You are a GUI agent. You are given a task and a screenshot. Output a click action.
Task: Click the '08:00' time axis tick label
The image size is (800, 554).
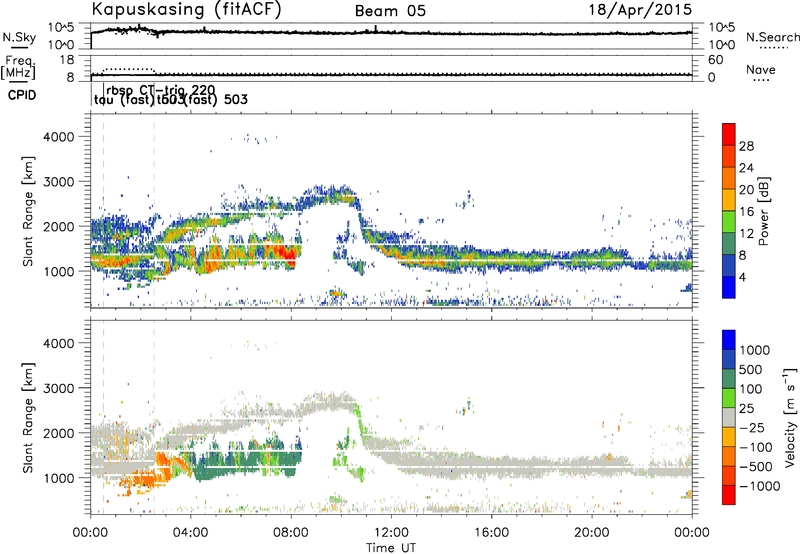[x=291, y=533]
